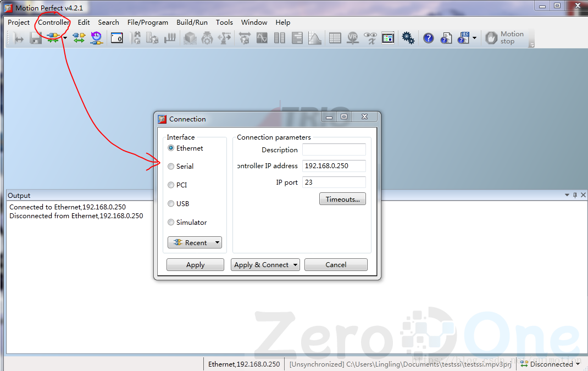Click the greyed binoculars toolbar icon
Image resolution: width=588 pixels, height=371 pixels.
coord(136,38)
